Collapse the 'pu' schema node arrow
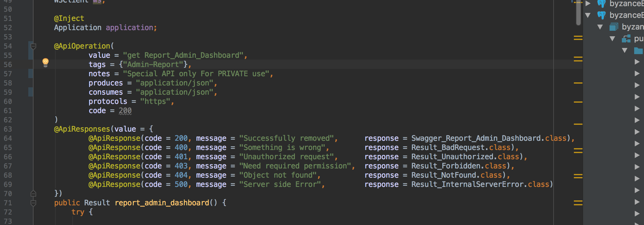Image resolution: width=644 pixels, height=225 pixels. 612,39
